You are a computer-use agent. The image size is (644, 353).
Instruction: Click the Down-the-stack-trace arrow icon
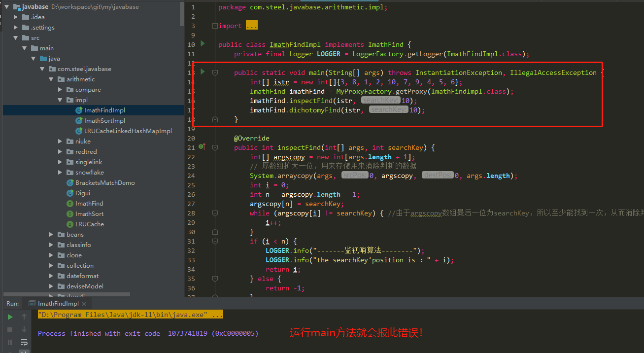click(x=24, y=329)
